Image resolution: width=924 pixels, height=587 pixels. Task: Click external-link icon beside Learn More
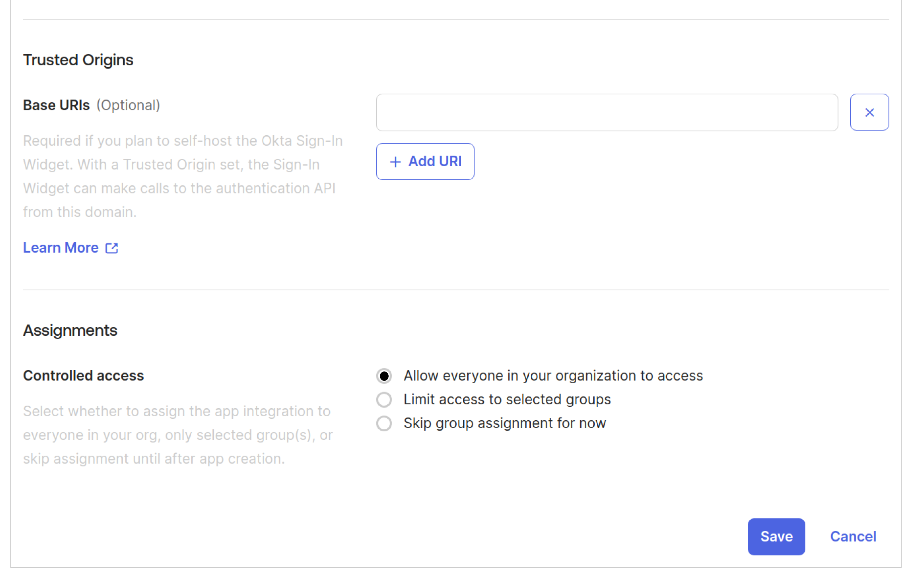112,248
